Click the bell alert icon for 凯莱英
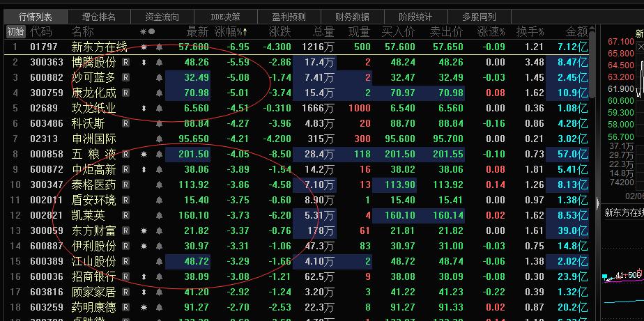The height and width of the screenshot is (321, 644). (160, 215)
